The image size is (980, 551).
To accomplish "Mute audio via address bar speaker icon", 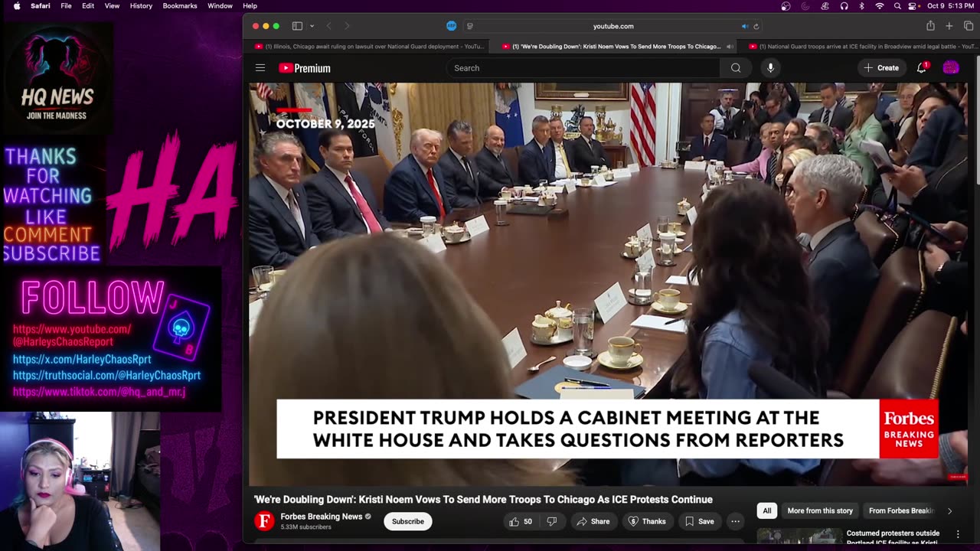I will tap(744, 26).
